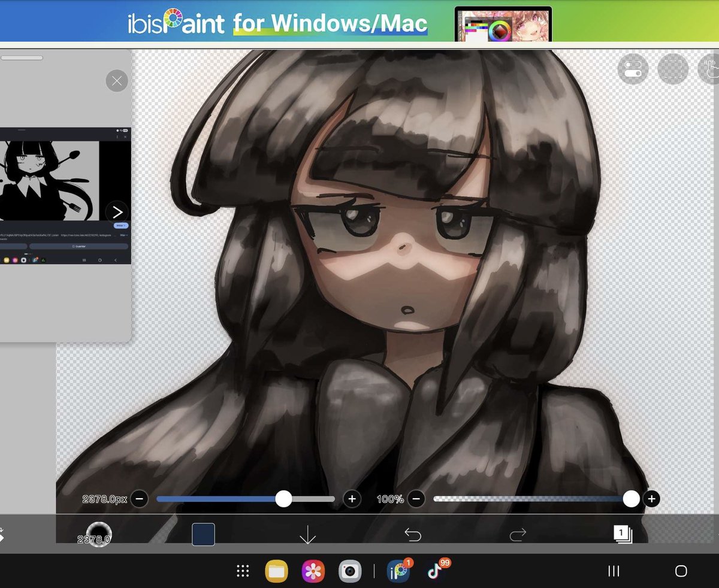The width and height of the screenshot is (719, 588).
Task: Increase brush thickness with plus button
Action: pos(352,499)
